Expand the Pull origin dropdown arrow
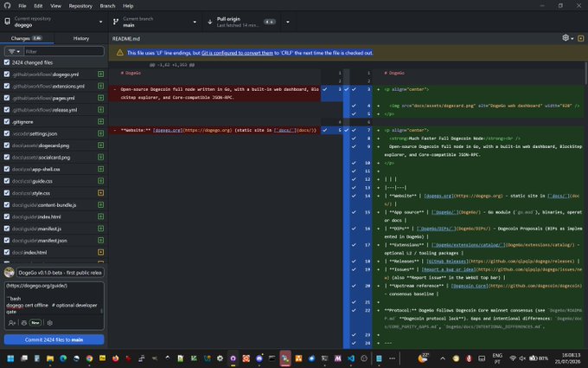Image resolution: width=588 pixels, height=368 pixels. pyautogui.click(x=288, y=22)
